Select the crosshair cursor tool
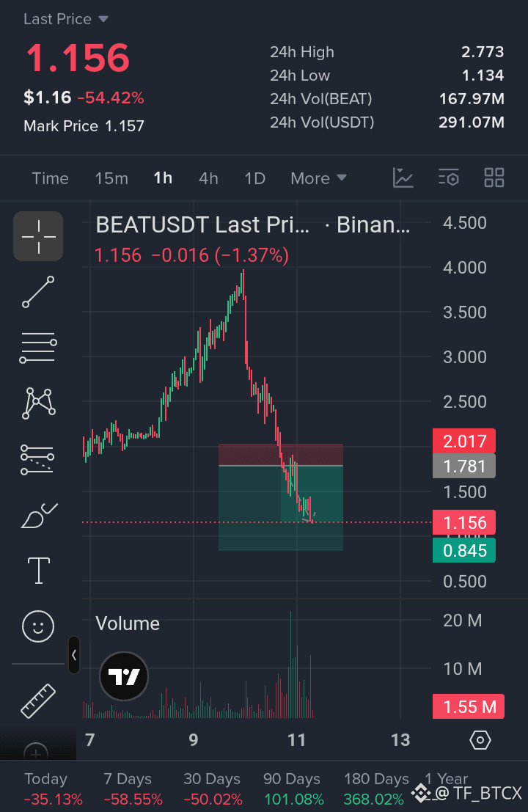This screenshot has width=528, height=812. 38,236
